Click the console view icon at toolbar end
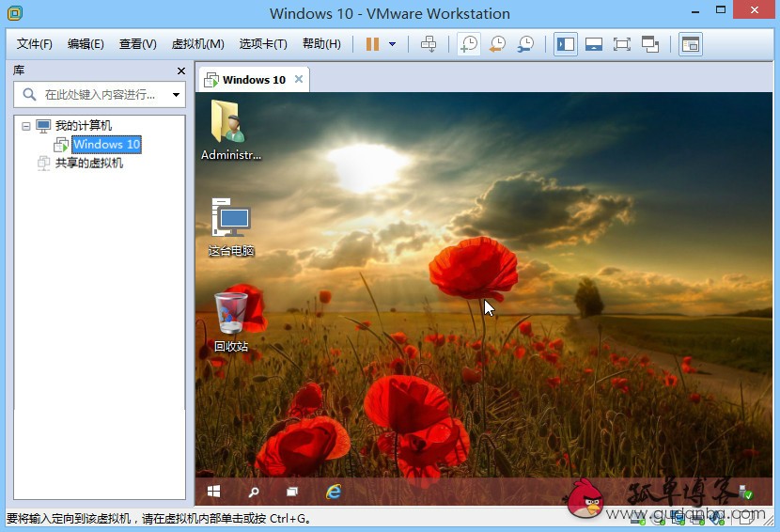The image size is (780, 532). pos(691,44)
